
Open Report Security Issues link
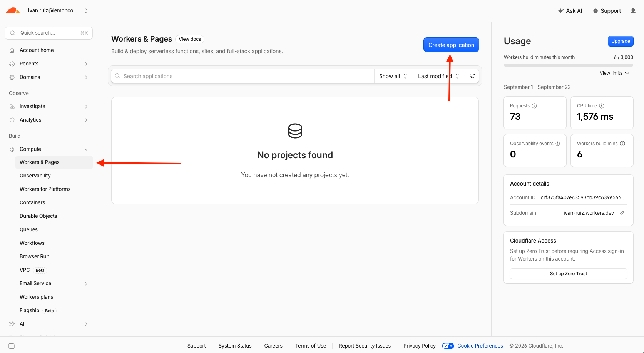point(365,346)
